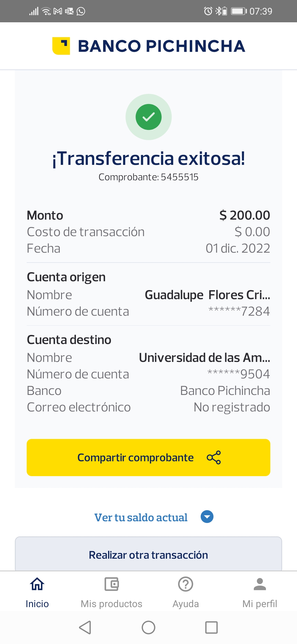Expand the saldo actual blue arrow

tap(207, 517)
